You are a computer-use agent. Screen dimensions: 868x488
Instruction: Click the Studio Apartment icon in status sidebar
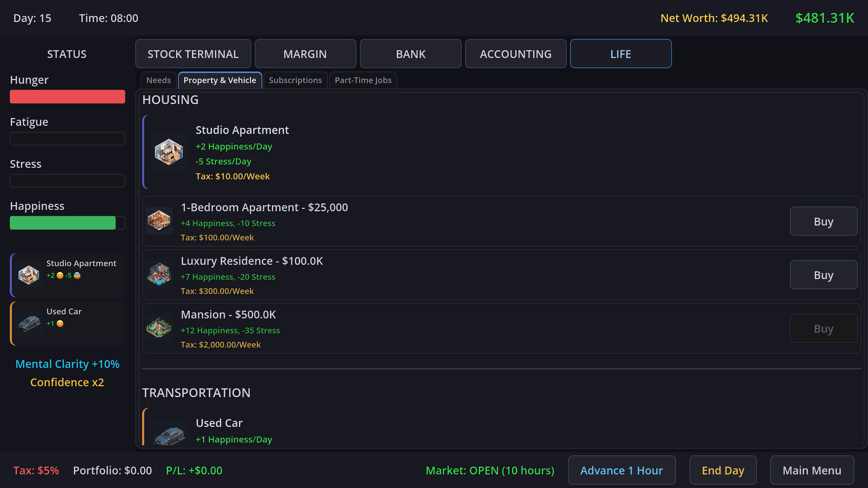29,275
